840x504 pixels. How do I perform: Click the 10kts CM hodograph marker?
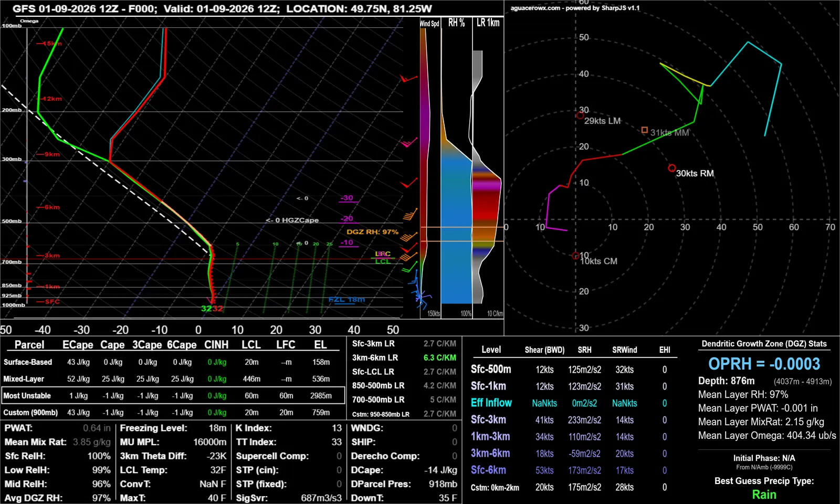(575, 256)
